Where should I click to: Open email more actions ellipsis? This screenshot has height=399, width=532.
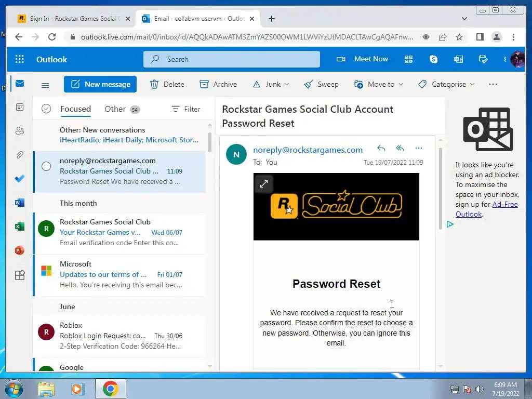coord(419,148)
